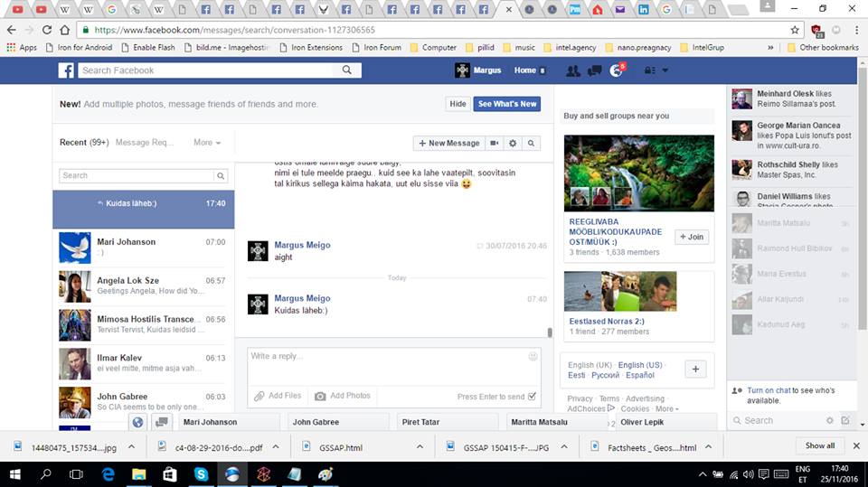Image resolution: width=868 pixels, height=487 pixels.
Task: Open Mimosa Hostilis Transce conversation
Action: [x=144, y=325]
